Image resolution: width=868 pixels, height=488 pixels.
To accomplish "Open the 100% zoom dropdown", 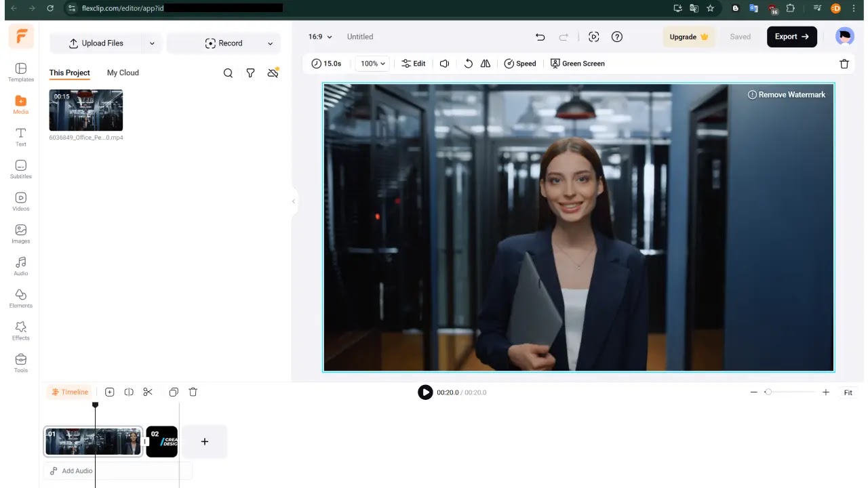I will click(x=372, y=64).
